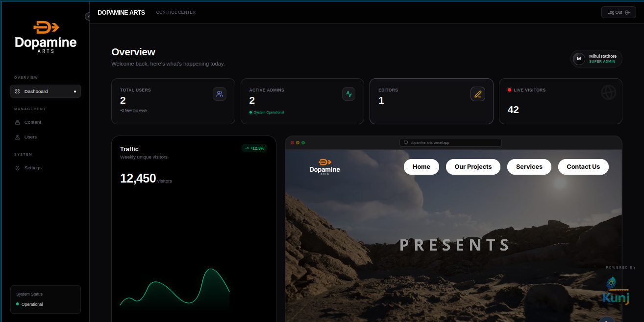Click the Dopamine logo in website preview
This screenshot has height=322, width=644.
324,166
